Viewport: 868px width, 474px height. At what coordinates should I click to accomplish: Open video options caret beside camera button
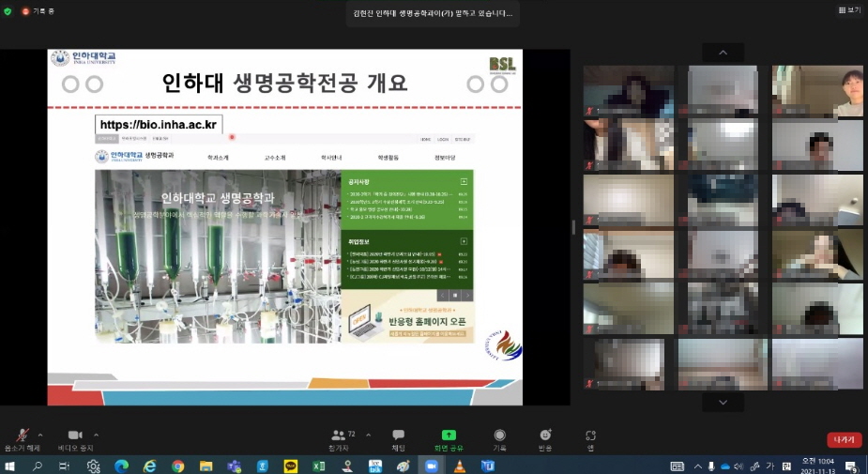tap(96, 436)
